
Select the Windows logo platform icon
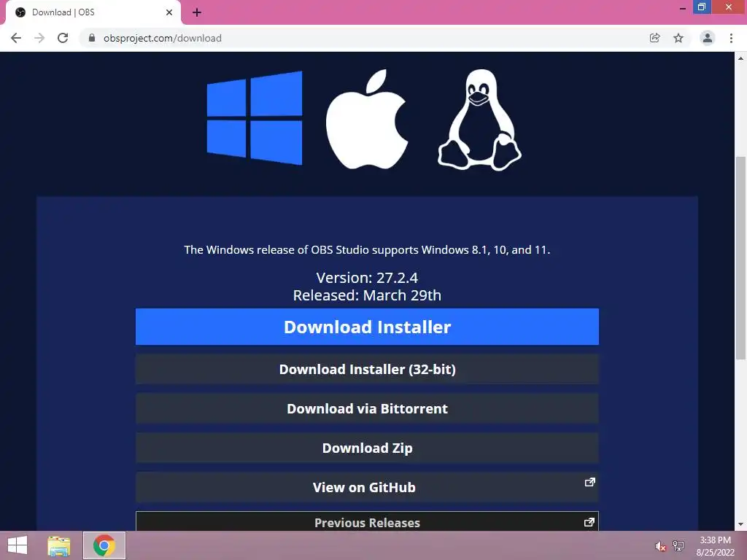(255, 118)
